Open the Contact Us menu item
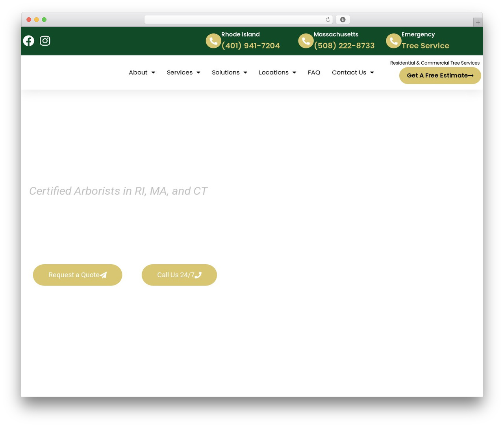Screen dimensions: 504x427 (349, 72)
